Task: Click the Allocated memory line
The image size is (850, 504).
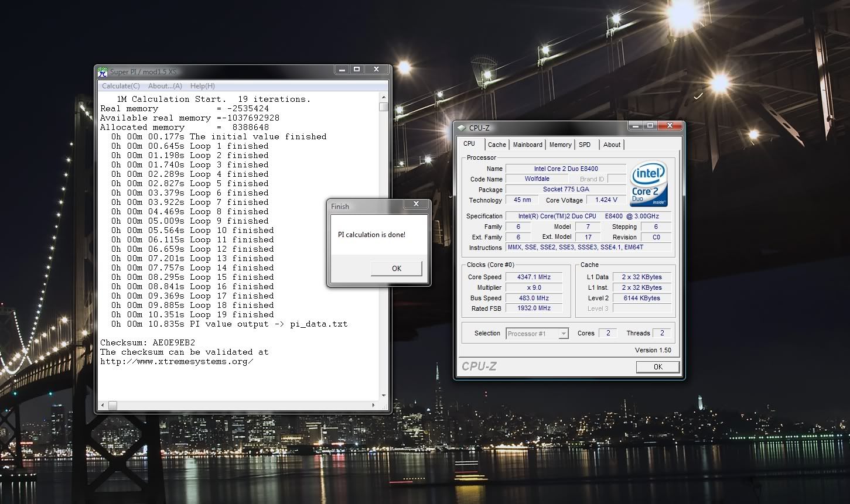Action: point(185,127)
